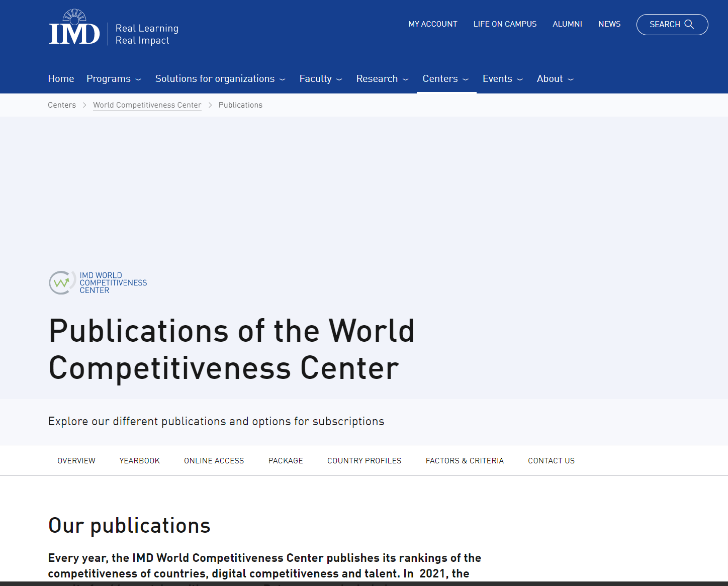Select the COUNTRY PROFILES tab

click(365, 461)
